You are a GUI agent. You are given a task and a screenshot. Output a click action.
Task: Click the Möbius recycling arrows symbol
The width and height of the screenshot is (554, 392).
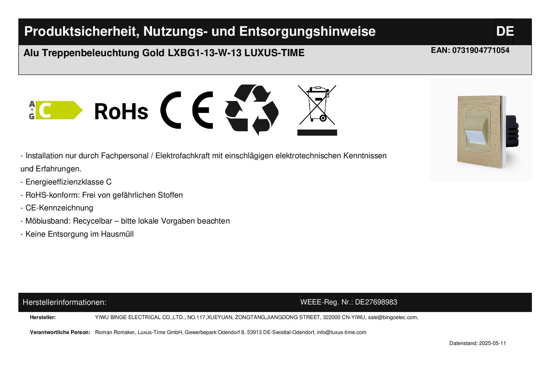tap(251, 110)
